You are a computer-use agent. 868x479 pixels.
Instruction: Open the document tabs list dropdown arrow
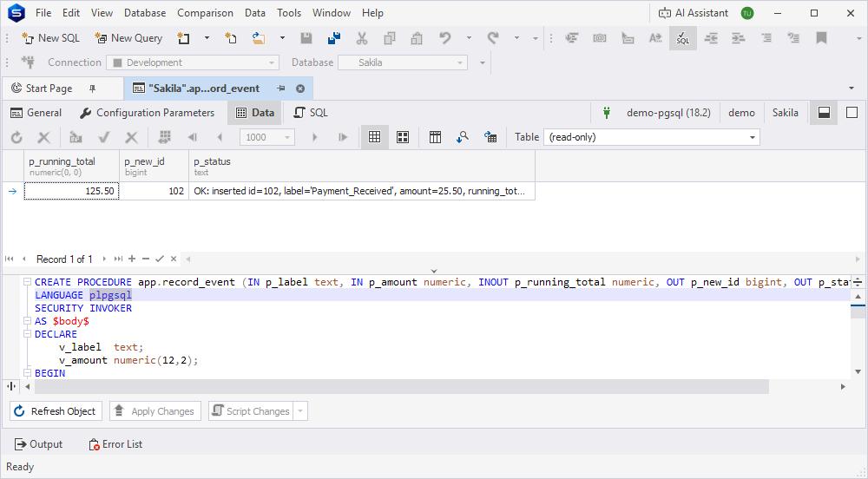[852, 89]
